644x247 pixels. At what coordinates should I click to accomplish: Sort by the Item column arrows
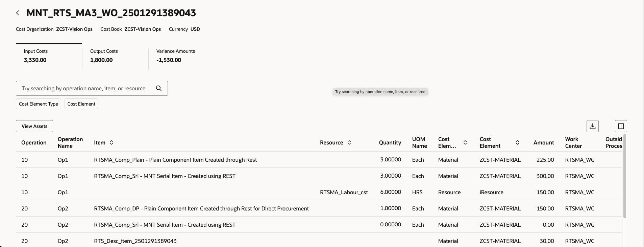click(112, 142)
